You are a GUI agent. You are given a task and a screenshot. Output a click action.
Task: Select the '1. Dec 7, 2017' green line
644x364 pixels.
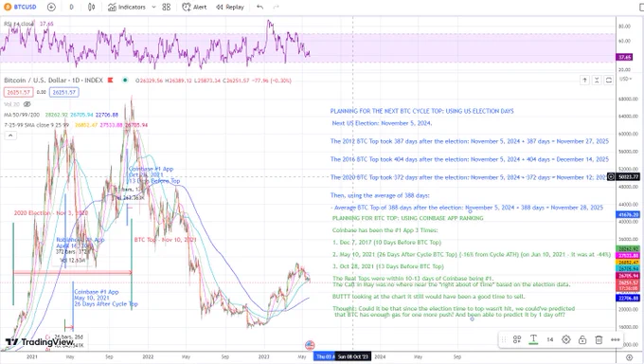387,243
